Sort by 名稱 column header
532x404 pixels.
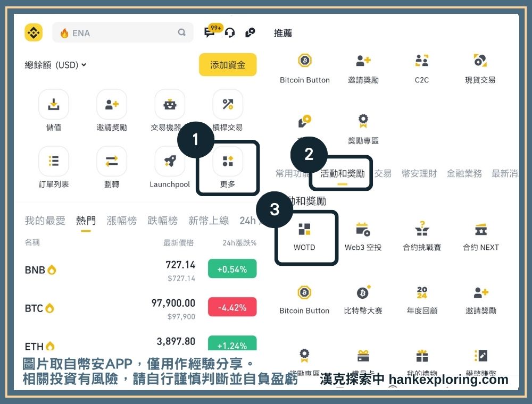click(x=32, y=242)
